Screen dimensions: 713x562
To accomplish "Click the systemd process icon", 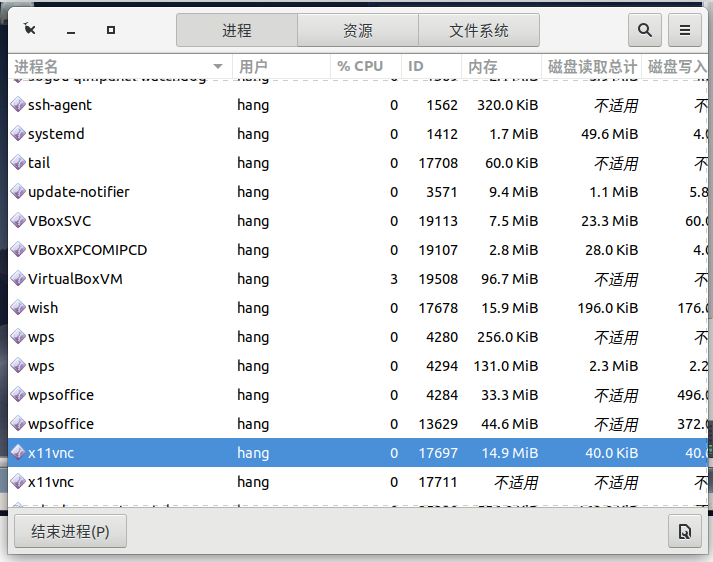I will coord(18,134).
